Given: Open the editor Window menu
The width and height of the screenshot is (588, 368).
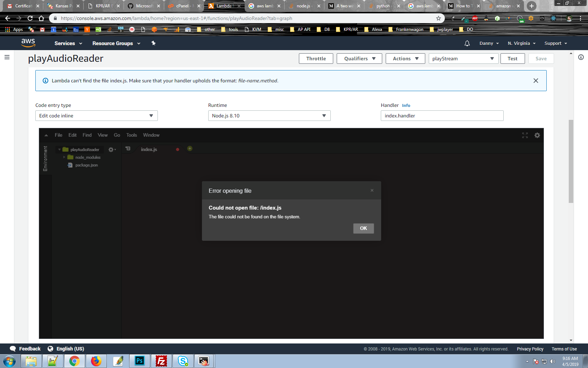Looking at the screenshot, I should click(151, 135).
